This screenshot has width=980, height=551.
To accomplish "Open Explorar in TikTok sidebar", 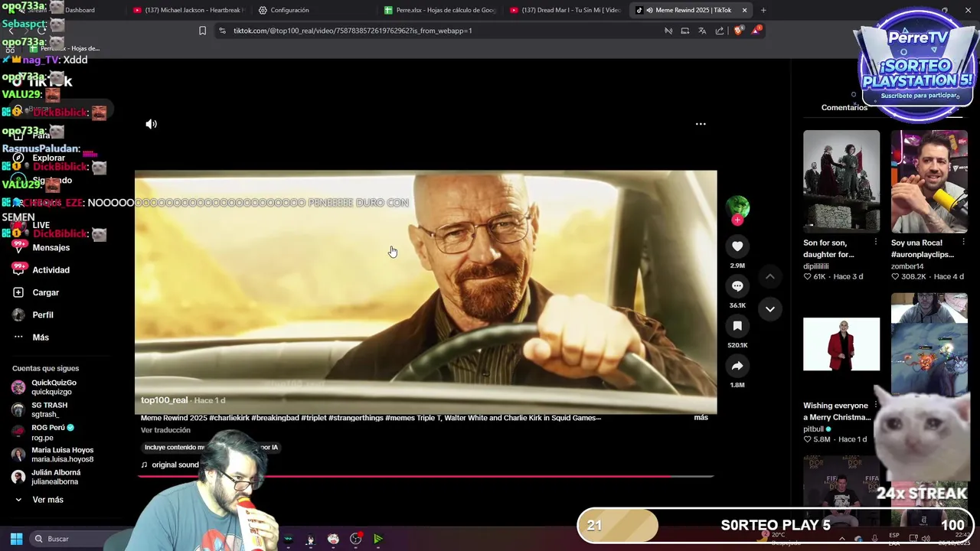I will [48, 158].
